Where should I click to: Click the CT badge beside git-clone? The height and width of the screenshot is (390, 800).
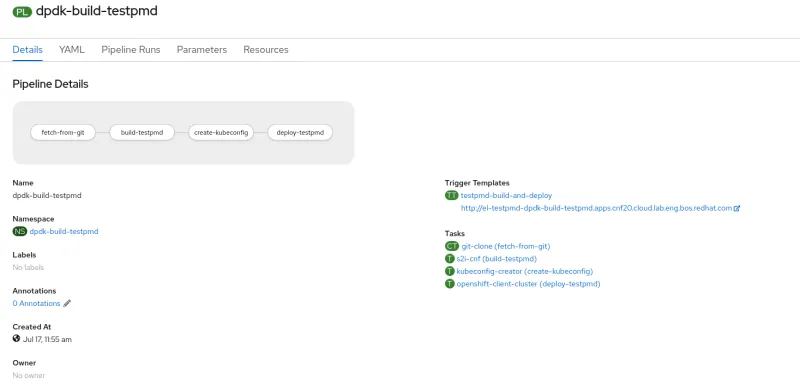point(452,246)
